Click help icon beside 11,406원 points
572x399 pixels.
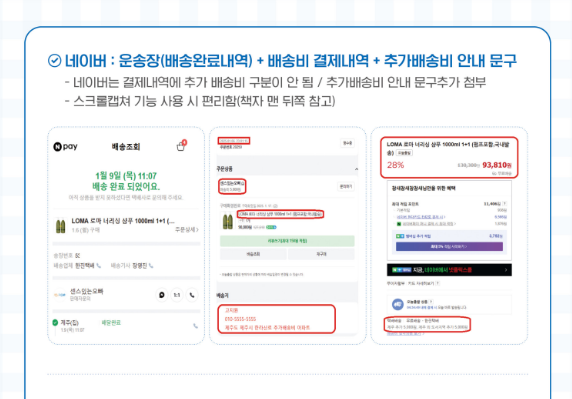(505, 204)
